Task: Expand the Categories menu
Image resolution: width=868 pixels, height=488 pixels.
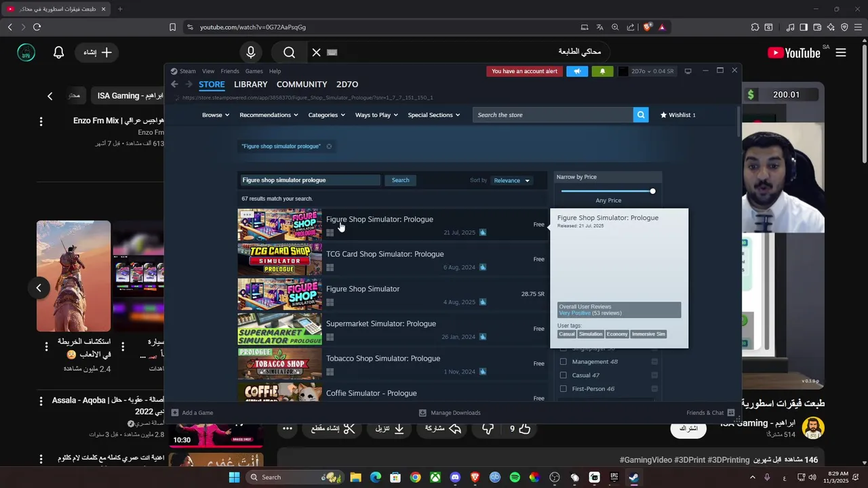Action: (x=326, y=115)
